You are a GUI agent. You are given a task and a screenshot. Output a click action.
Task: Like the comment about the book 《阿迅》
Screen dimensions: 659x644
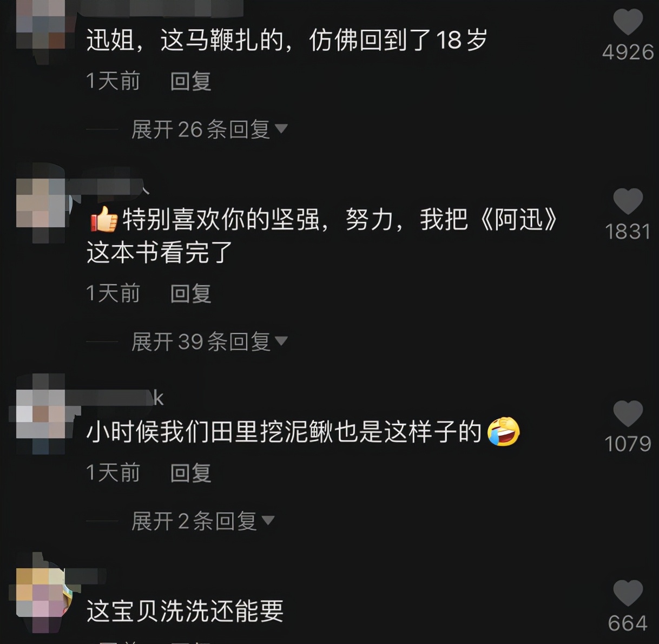[x=628, y=201]
